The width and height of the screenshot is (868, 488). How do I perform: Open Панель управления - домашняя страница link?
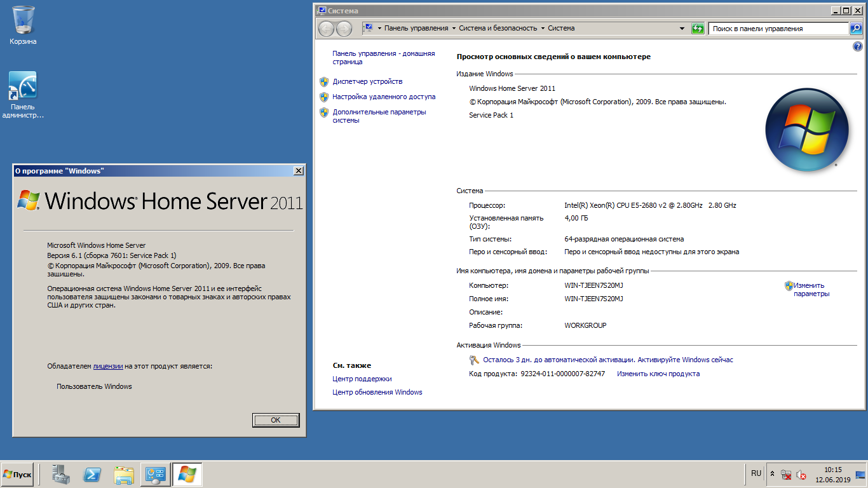coord(384,58)
